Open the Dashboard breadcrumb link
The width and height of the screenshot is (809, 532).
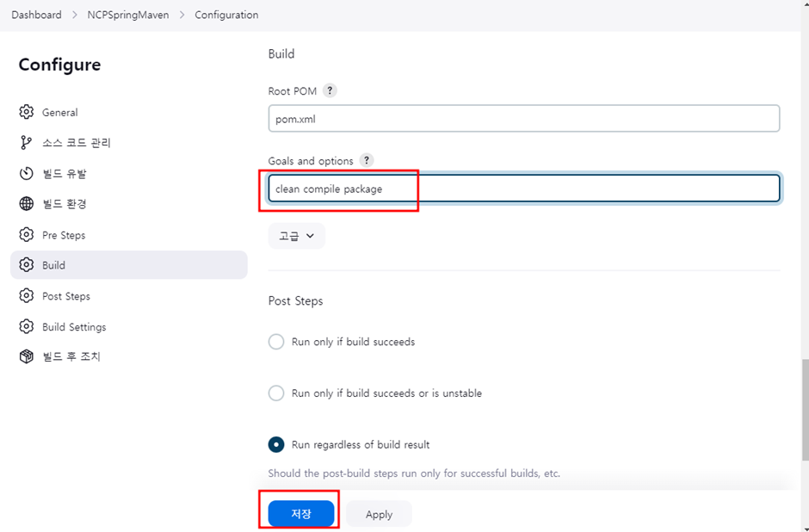click(x=36, y=15)
